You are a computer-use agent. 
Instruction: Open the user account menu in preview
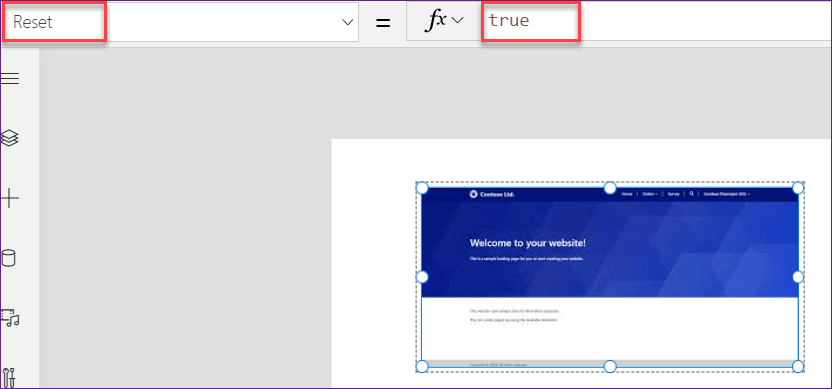tap(727, 194)
